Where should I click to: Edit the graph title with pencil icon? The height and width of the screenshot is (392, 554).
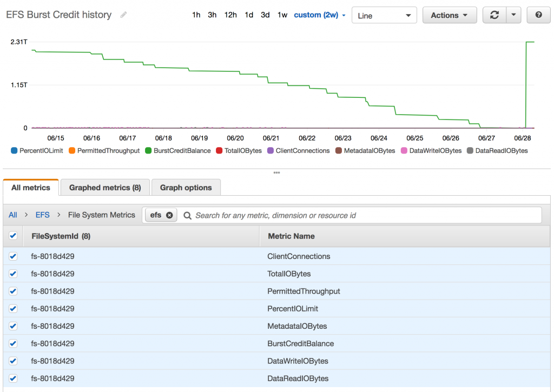pos(123,15)
